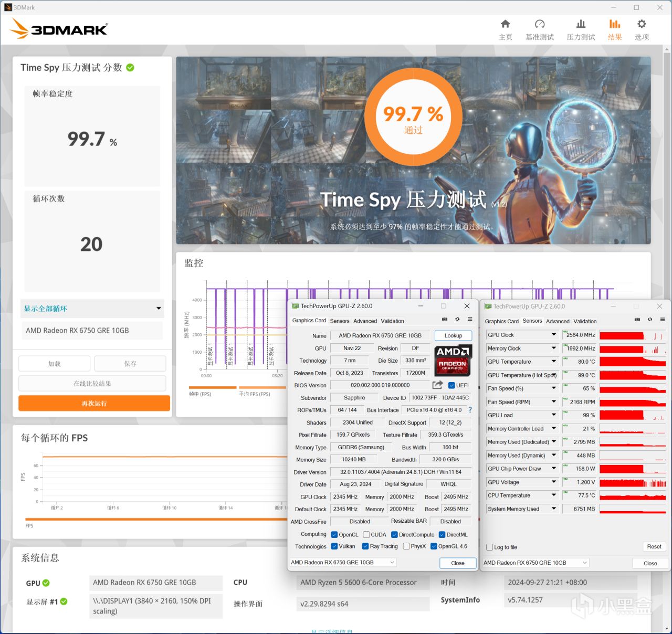Screen dimensions: 672x634
Task: Open the Memory Clock sensor dropdown arrow
Action: 553,348
